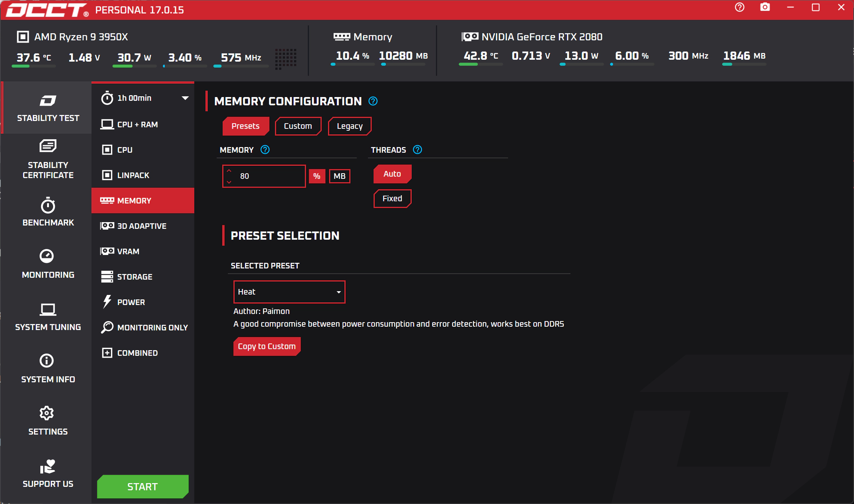This screenshot has height=504, width=854.
Task: Click the GPU memory 1846 MB reading
Action: (744, 56)
